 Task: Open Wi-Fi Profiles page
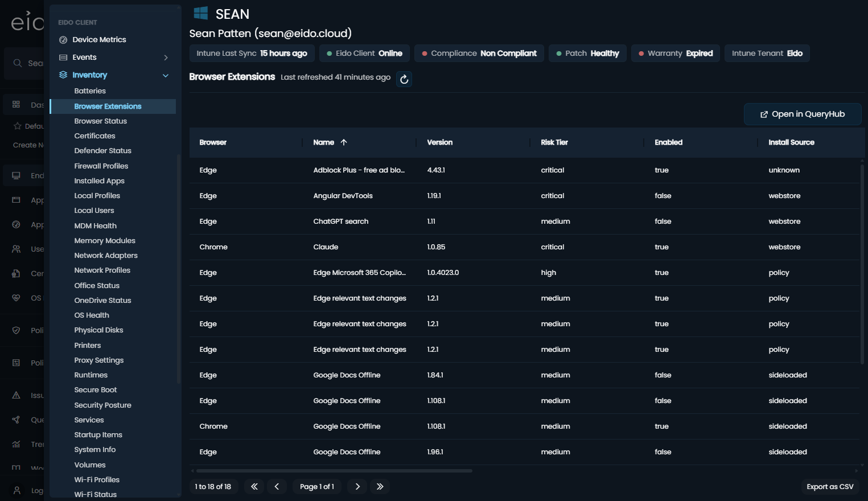tap(97, 480)
